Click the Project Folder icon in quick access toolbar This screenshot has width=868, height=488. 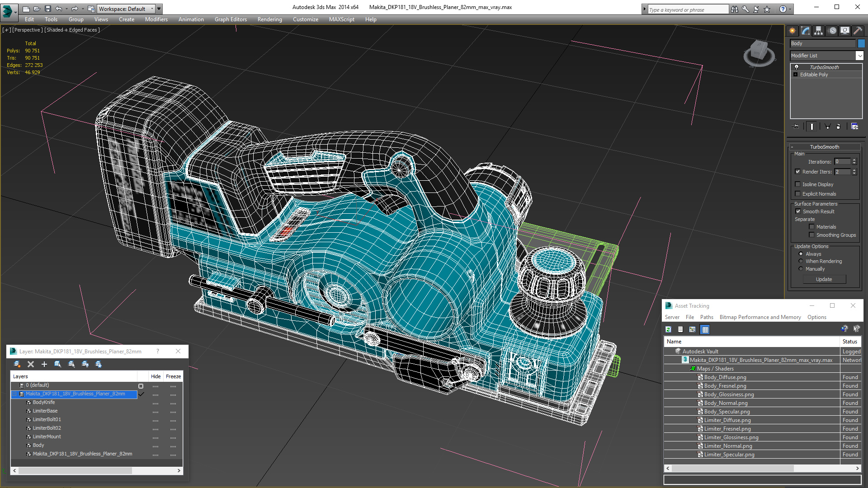click(91, 9)
